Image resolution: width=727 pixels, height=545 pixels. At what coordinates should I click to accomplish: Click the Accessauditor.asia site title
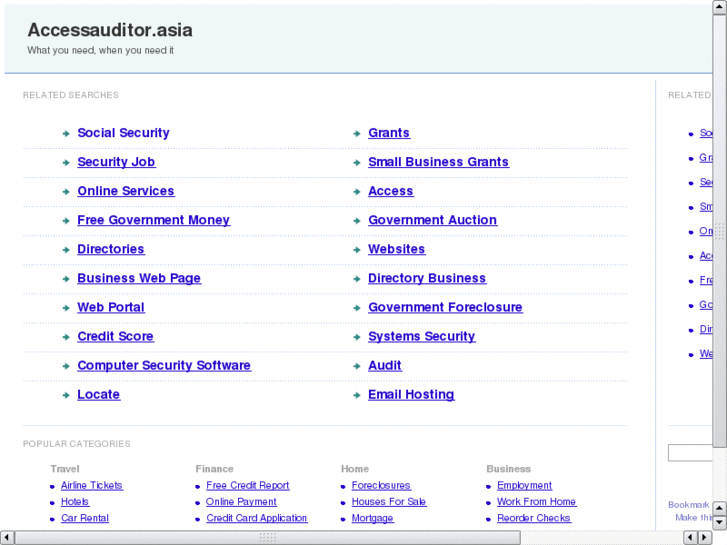coord(110,30)
